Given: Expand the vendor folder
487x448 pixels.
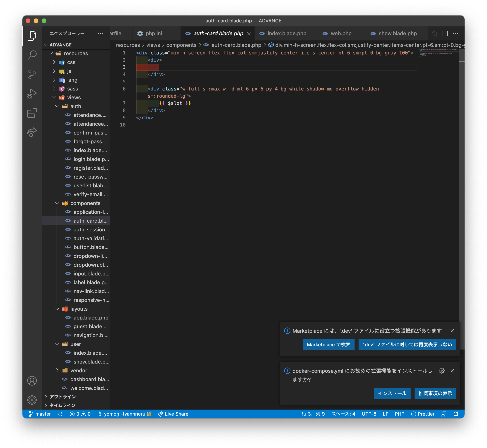Looking at the screenshot, I should (57, 370).
